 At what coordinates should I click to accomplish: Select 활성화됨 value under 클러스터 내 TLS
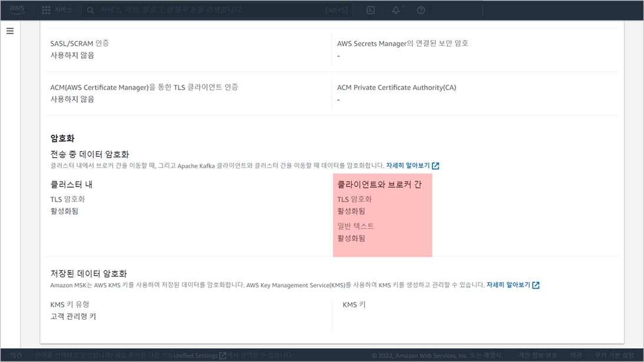64,211
